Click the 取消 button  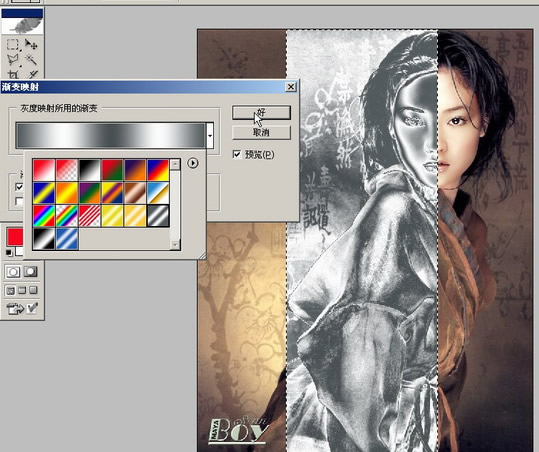[x=261, y=132]
